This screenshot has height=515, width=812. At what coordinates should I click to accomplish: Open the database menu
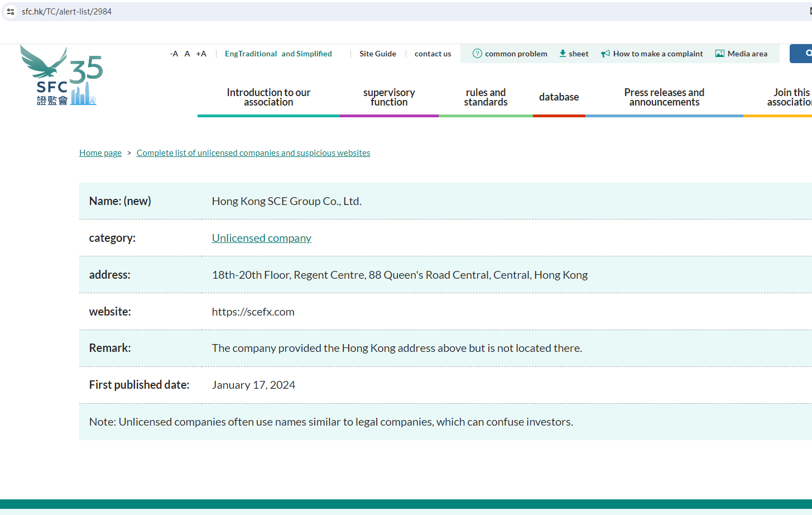tap(559, 97)
